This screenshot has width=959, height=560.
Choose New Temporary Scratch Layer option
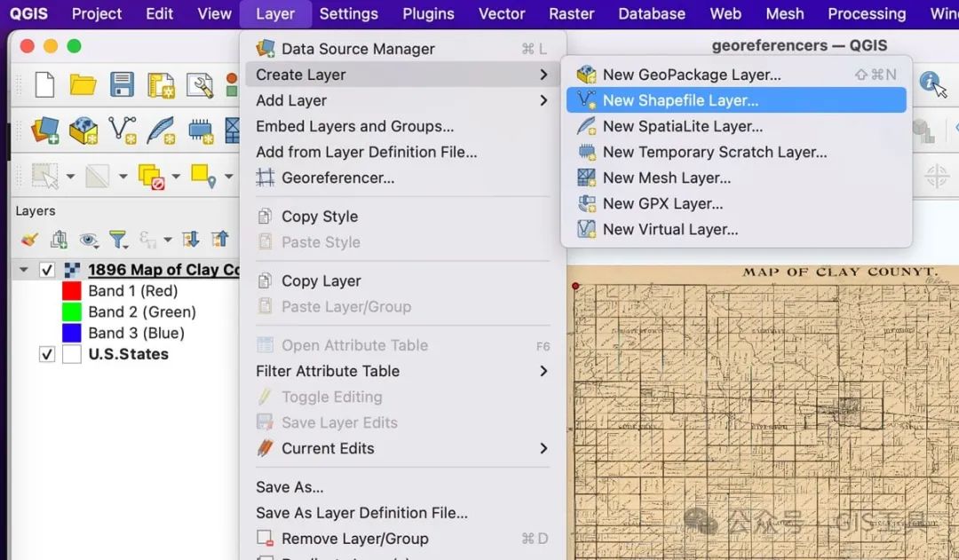tap(736, 153)
